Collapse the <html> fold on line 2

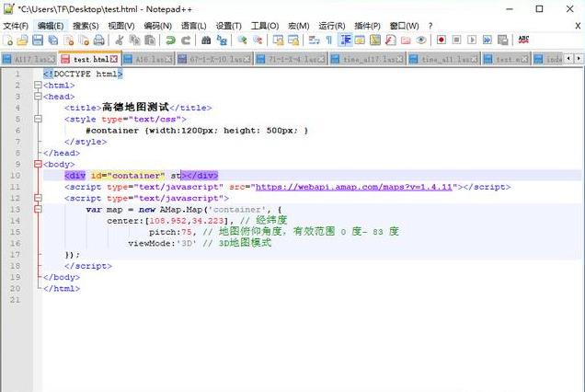pyautogui.click(x=38, y=86)
